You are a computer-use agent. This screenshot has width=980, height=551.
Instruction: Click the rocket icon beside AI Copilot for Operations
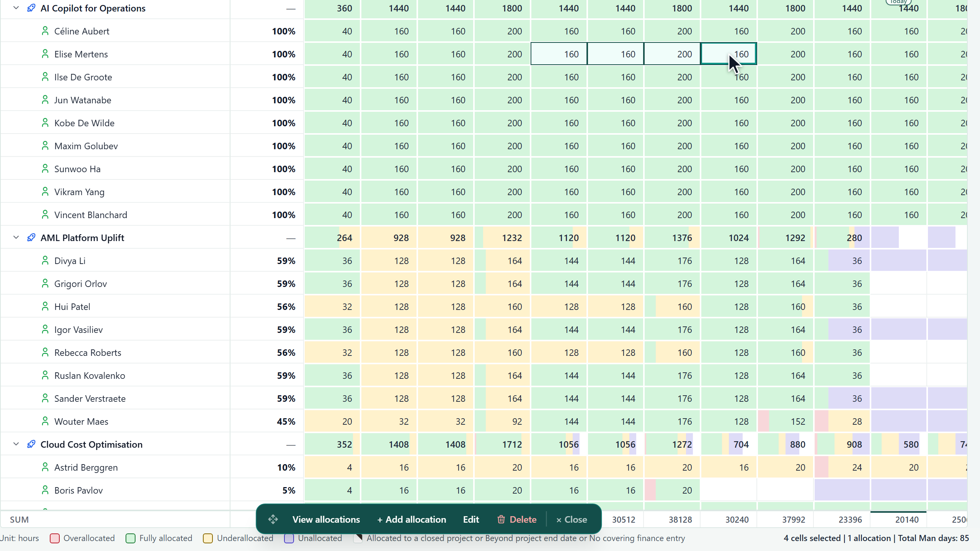(31, 8)
